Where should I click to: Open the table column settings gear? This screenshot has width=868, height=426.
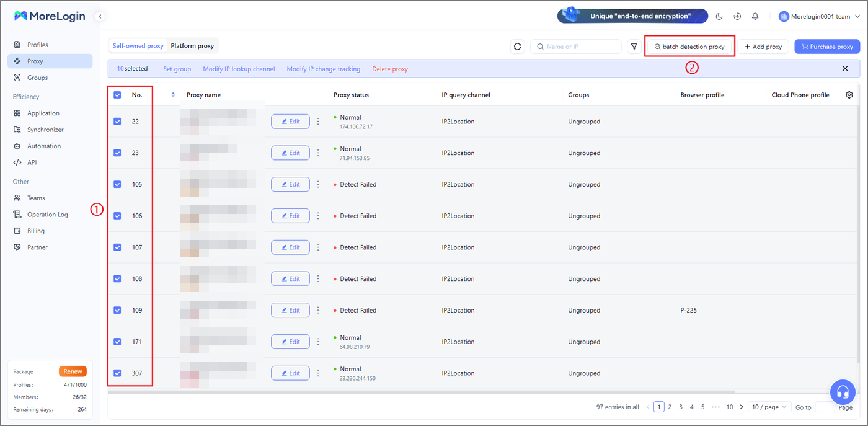tap(849, 95)
